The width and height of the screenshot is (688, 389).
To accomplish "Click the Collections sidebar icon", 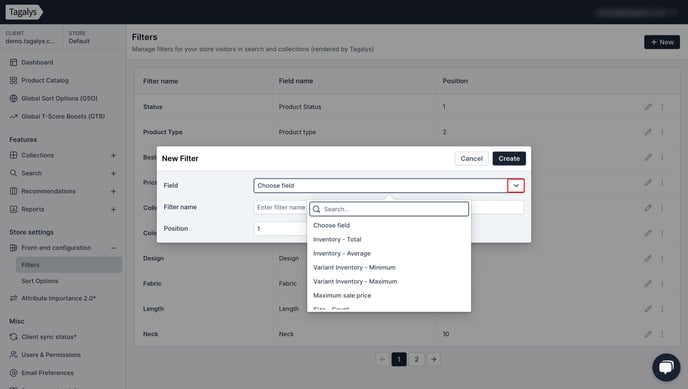I will [14, 155].
